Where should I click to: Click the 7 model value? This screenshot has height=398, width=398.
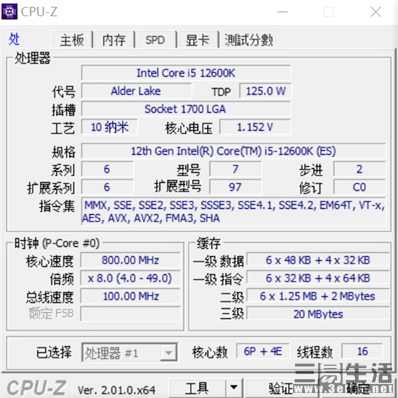pyautogui.click(x=235, y=169)
